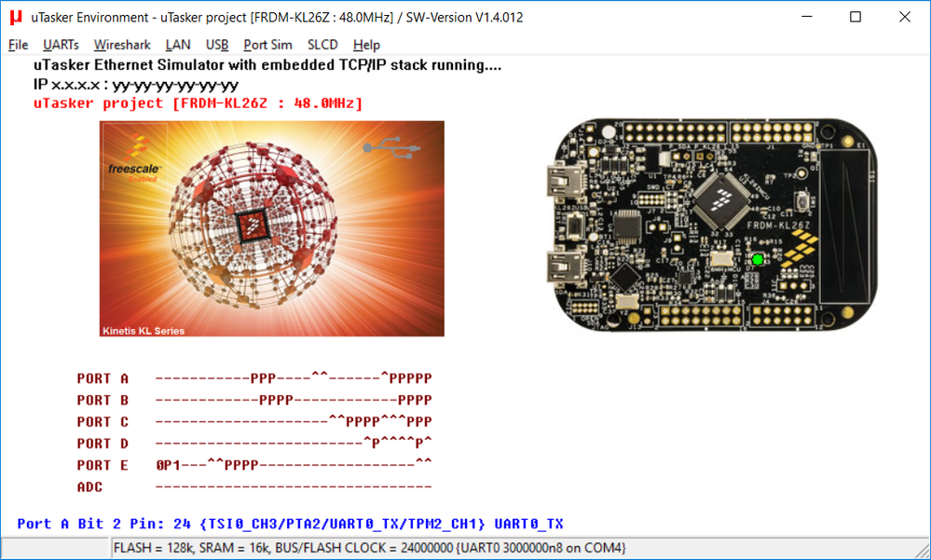This screenshot has width=931, height=560.
Task: Click the ADC input row of dashes
Action: coord(294,487)
